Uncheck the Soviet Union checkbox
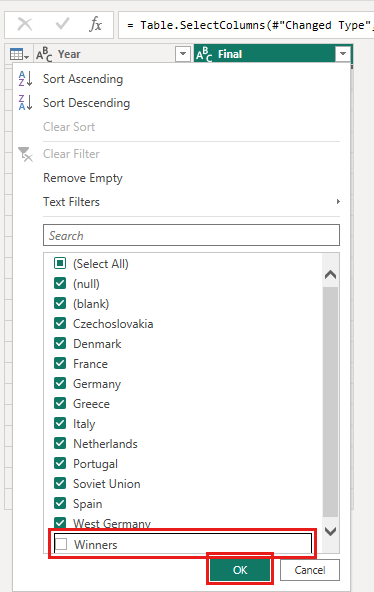The height and width of the screenshot is (592, 374). coord(60,483)
